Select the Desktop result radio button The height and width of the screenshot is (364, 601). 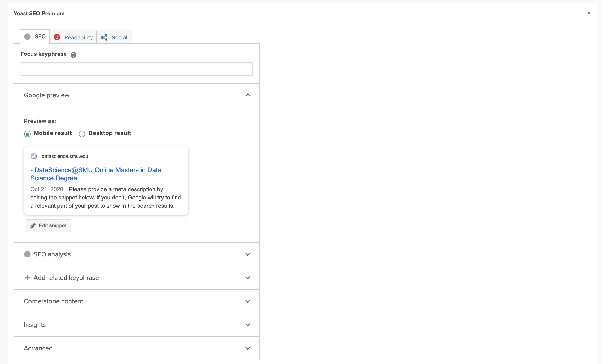pos(82,134)
